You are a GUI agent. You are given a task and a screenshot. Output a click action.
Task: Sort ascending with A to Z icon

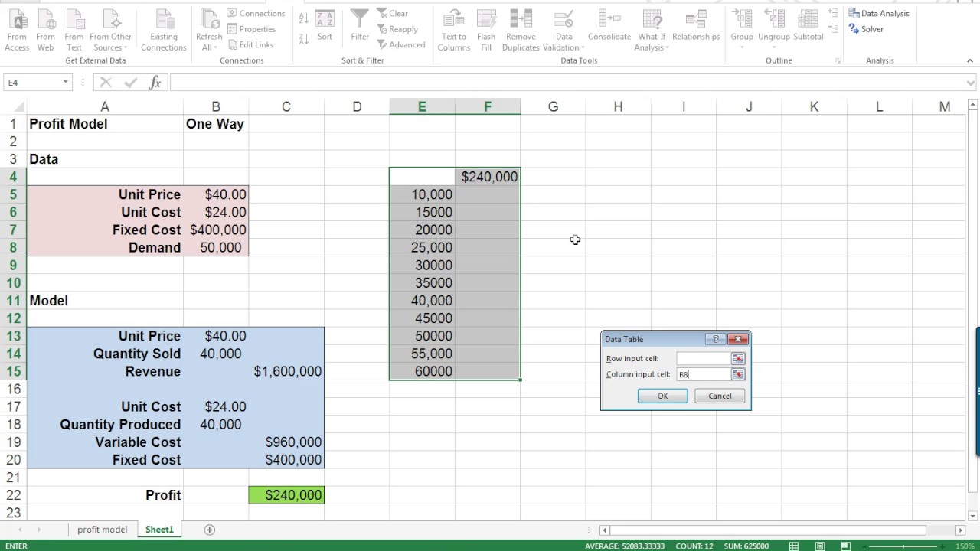[303, 18]
